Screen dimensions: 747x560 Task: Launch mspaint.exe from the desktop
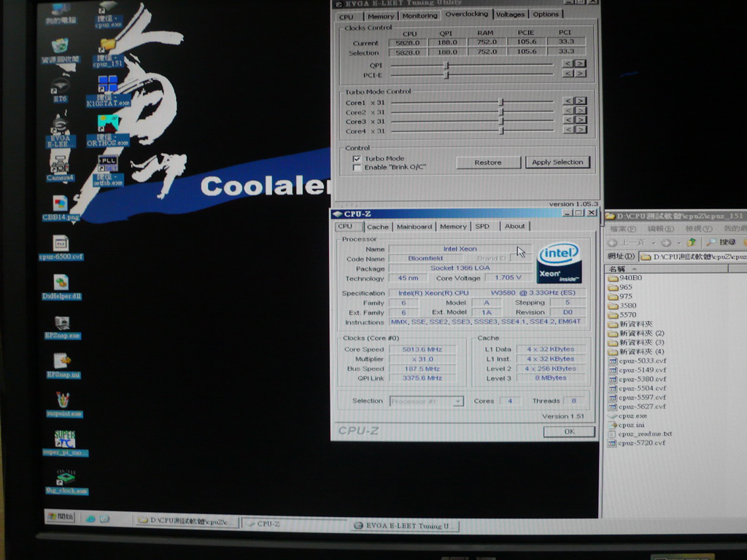[x=64, y=404]
